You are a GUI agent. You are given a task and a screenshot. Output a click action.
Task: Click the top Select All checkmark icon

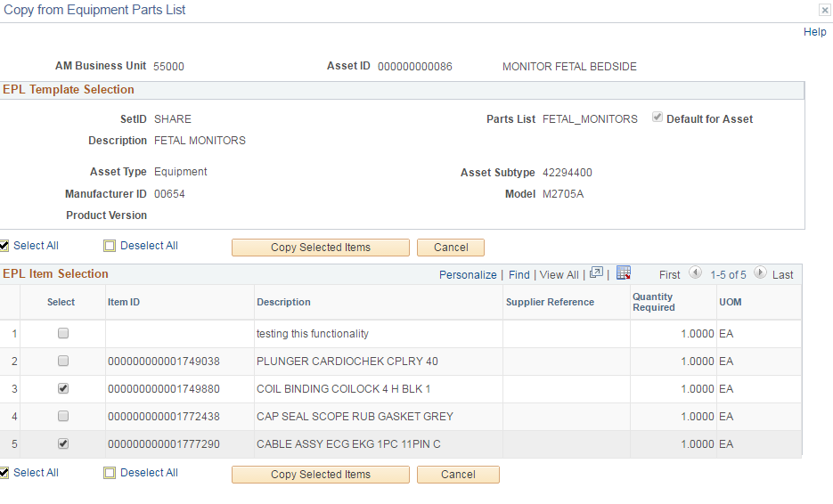[4, 247]
